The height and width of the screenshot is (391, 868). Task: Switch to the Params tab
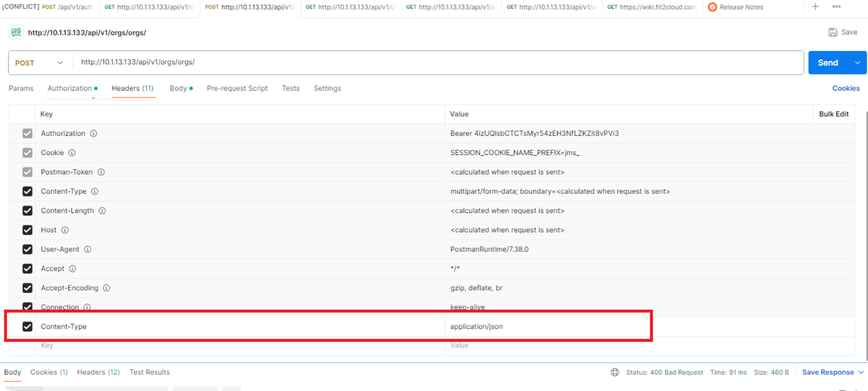click(21, 89)
